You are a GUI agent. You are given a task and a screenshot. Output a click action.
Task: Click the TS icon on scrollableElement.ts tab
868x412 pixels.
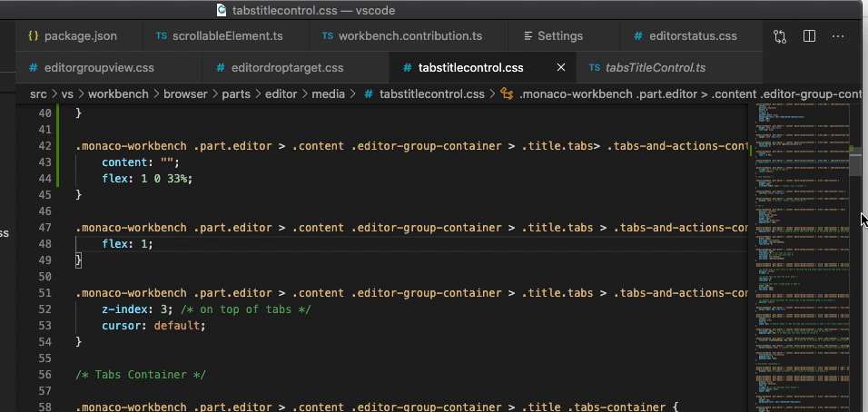161,36
